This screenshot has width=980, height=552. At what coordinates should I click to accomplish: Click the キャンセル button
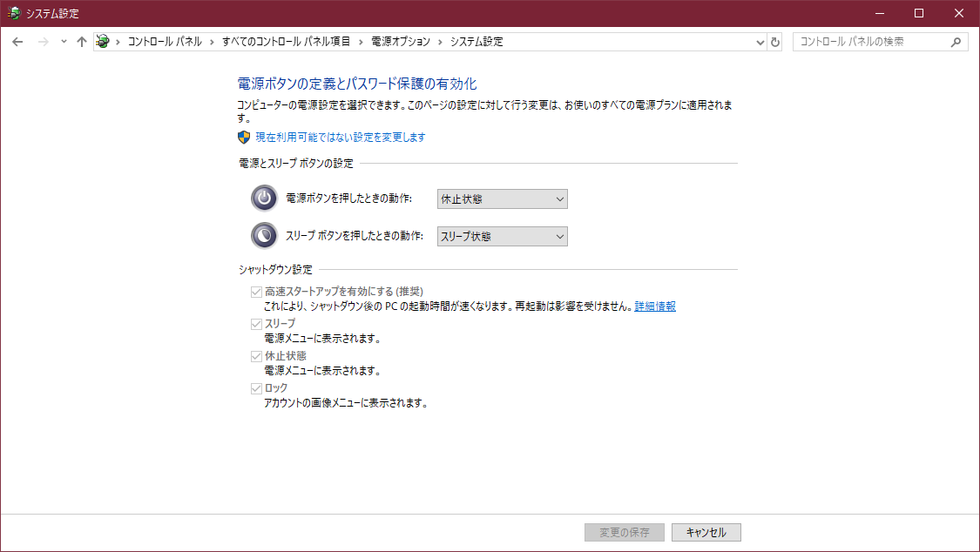706,532
